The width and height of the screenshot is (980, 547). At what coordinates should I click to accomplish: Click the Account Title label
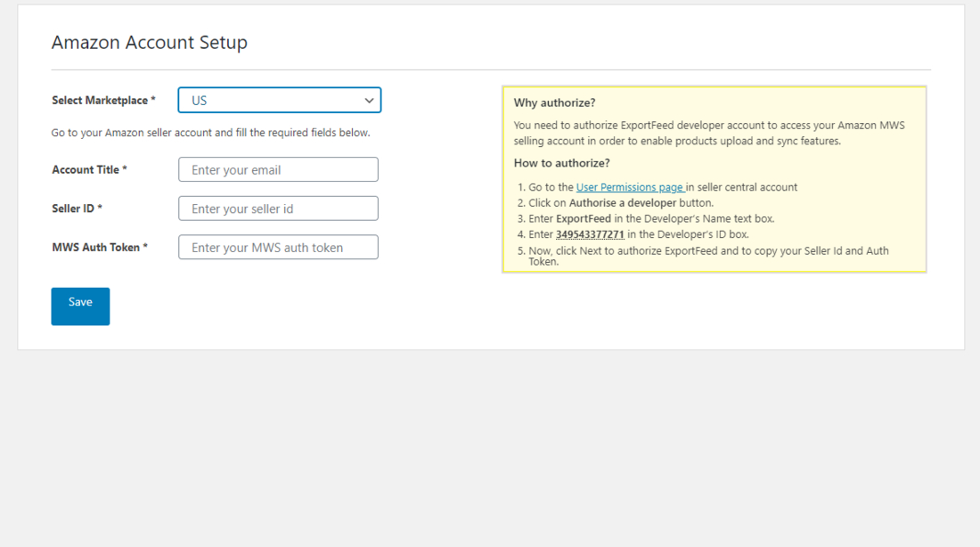tap(89, 170)
